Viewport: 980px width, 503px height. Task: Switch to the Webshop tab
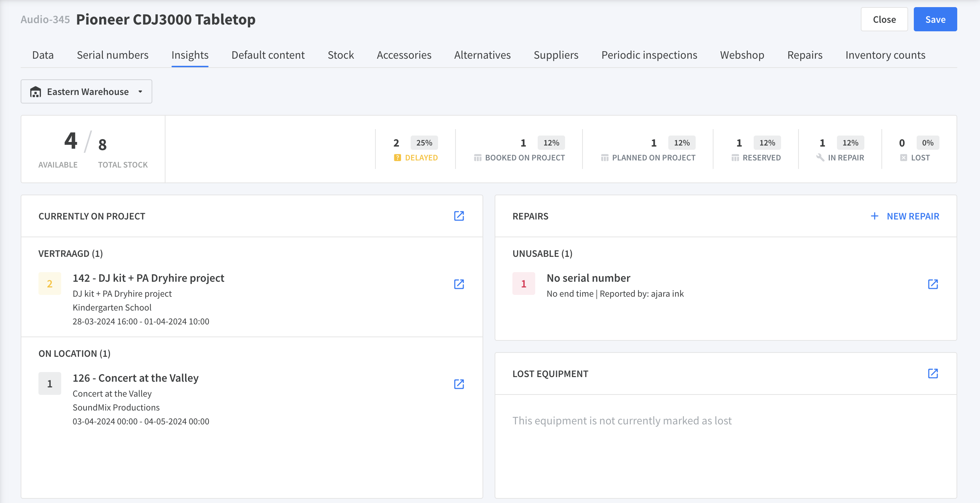[x=742, y=55]
